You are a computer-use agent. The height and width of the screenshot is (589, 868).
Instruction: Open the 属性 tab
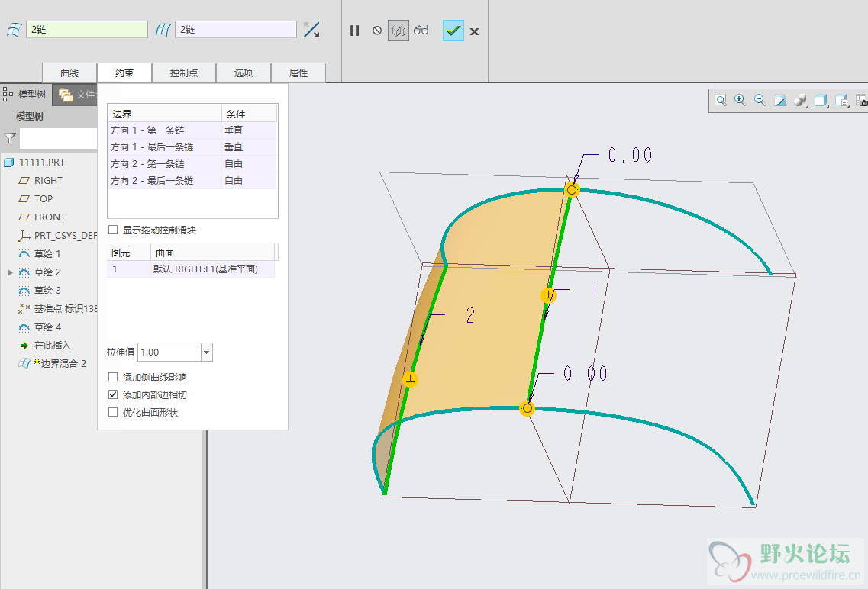pyautogui.click(x=298, y=73)
